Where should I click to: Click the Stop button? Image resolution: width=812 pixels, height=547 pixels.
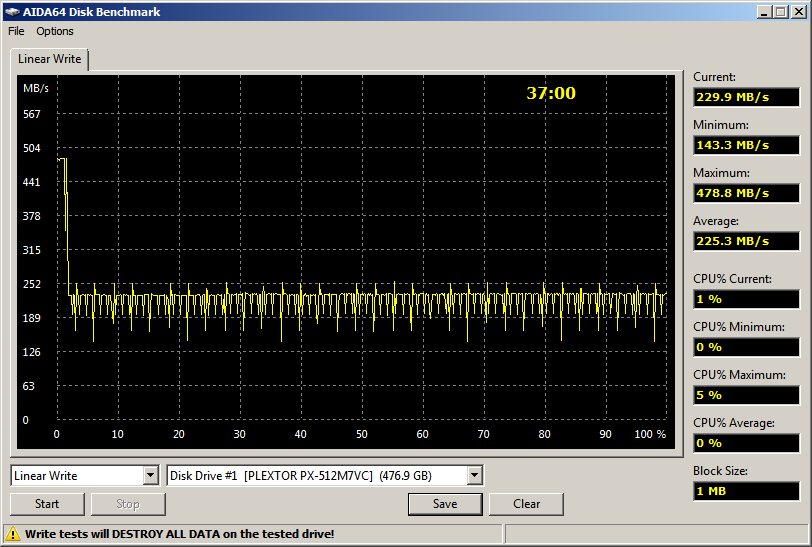click(128, 504)
